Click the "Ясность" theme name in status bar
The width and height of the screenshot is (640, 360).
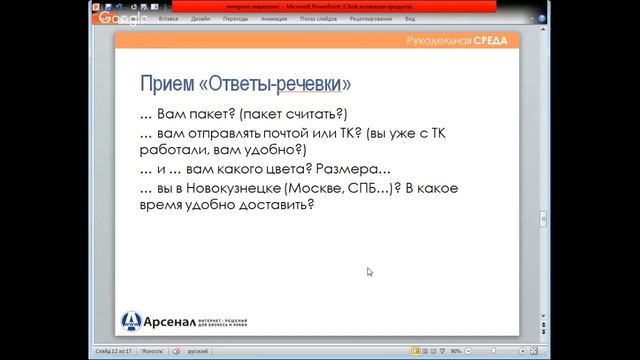152,351
